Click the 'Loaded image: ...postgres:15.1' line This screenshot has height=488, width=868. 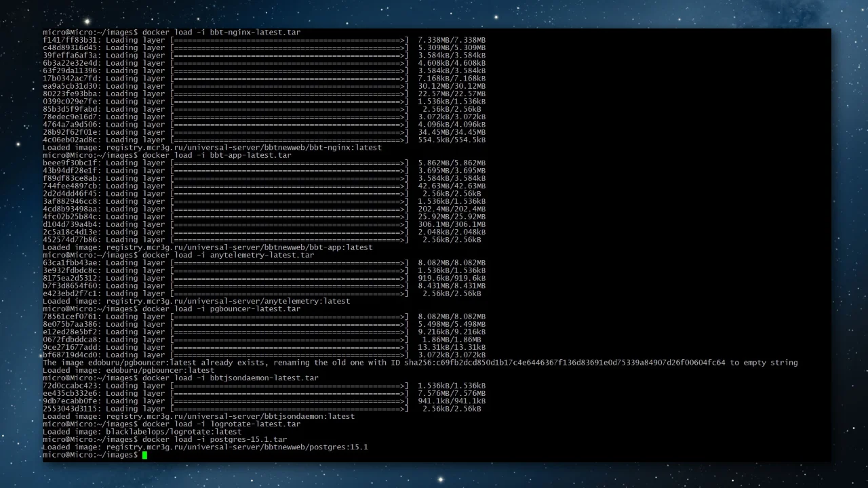click(205, 447)
